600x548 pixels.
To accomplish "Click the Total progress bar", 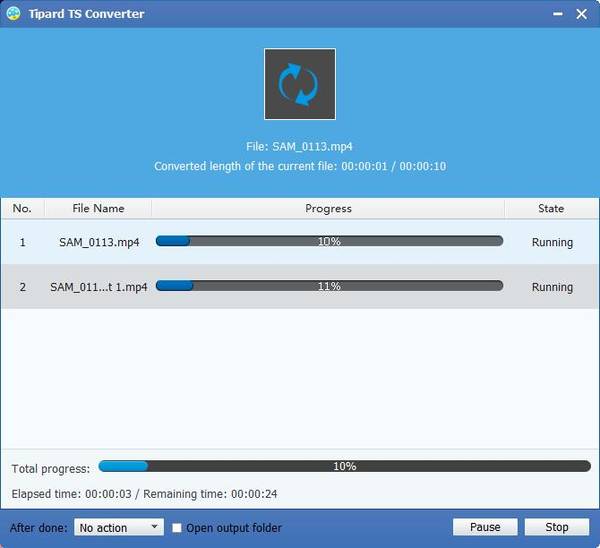I will click(x=344, y=466).
